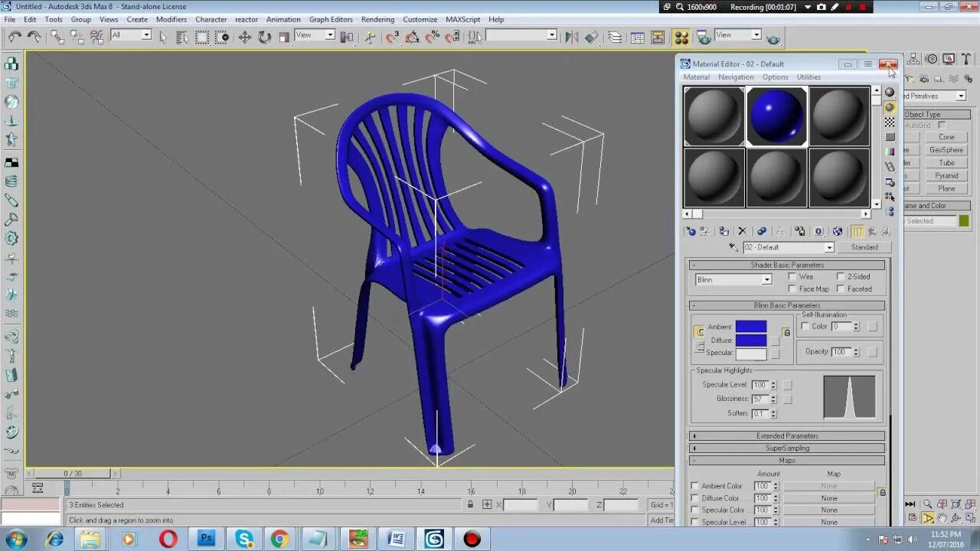Image resolution: width=980 pixels, height=551 pixels.
Task: Open the Layer Manager icon
Action: pyautogui.click(x=615, y=36)
